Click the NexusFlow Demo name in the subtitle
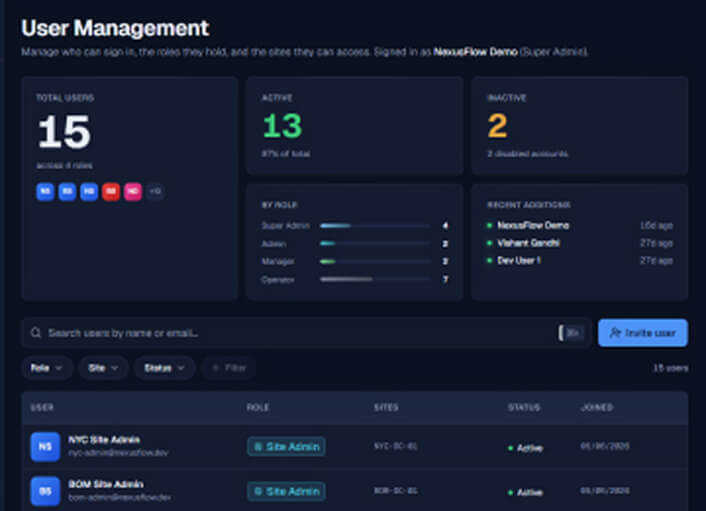This screenshot has width=706, height=511. [x=475, y=52]
